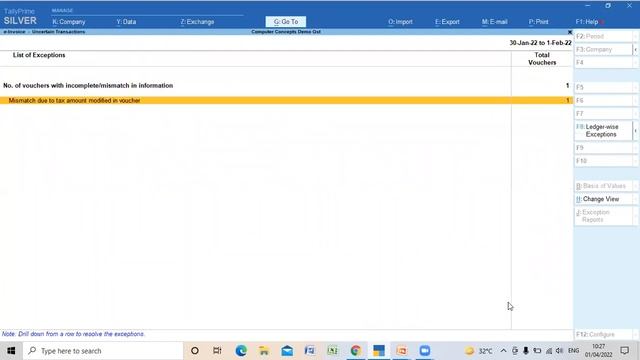
Task: Click the weather 32°C widget
Action: tap(479, 351)
